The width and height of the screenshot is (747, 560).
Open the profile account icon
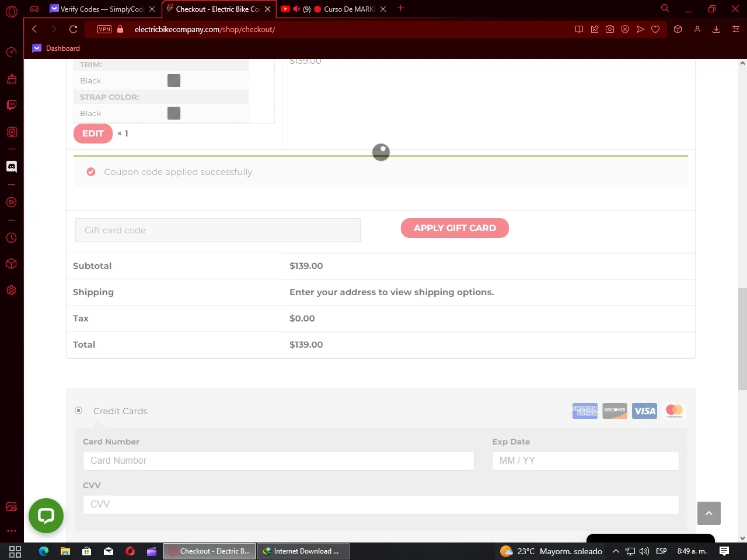[697, 29]
